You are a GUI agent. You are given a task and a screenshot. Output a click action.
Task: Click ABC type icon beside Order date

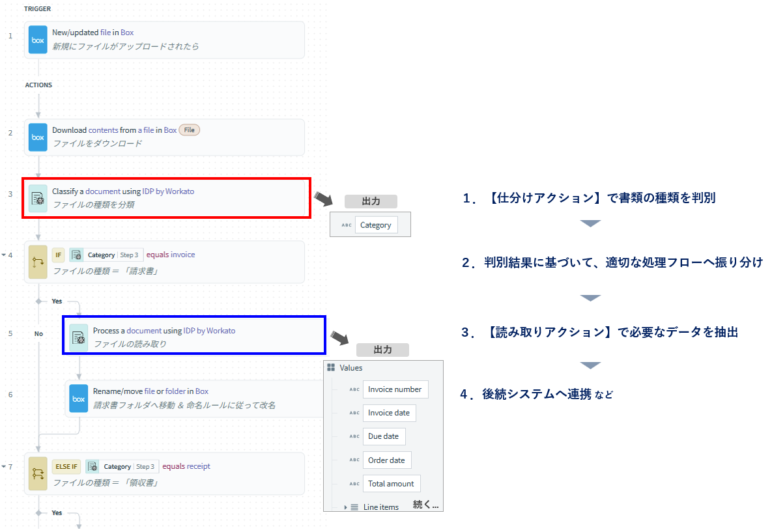pos(354,460)
